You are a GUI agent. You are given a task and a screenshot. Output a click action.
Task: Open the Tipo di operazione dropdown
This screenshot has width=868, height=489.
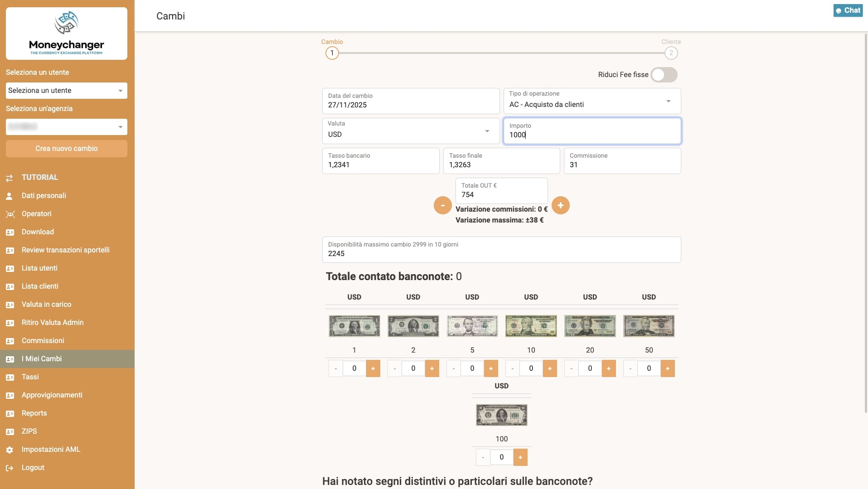[x=592, y=101]
